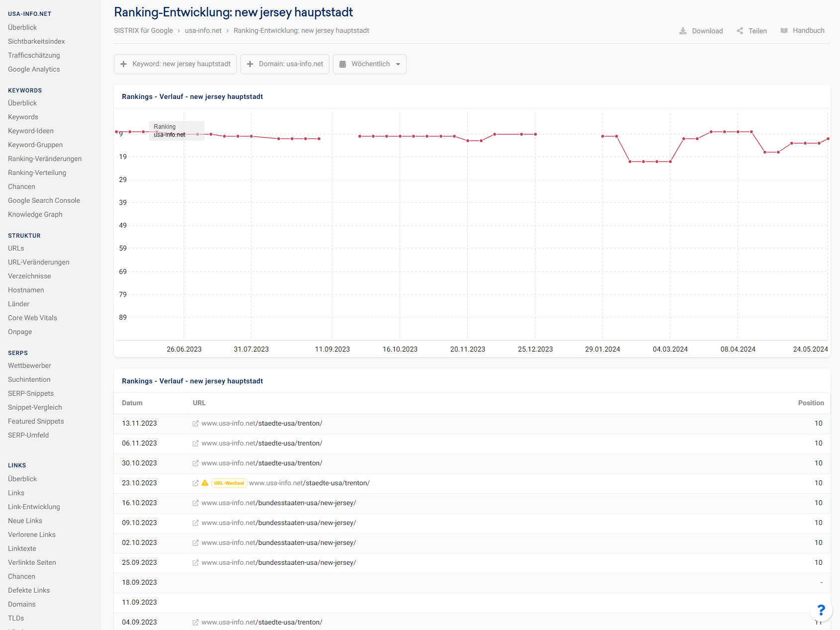Open Google Search Console section

(x=44, y=200)
